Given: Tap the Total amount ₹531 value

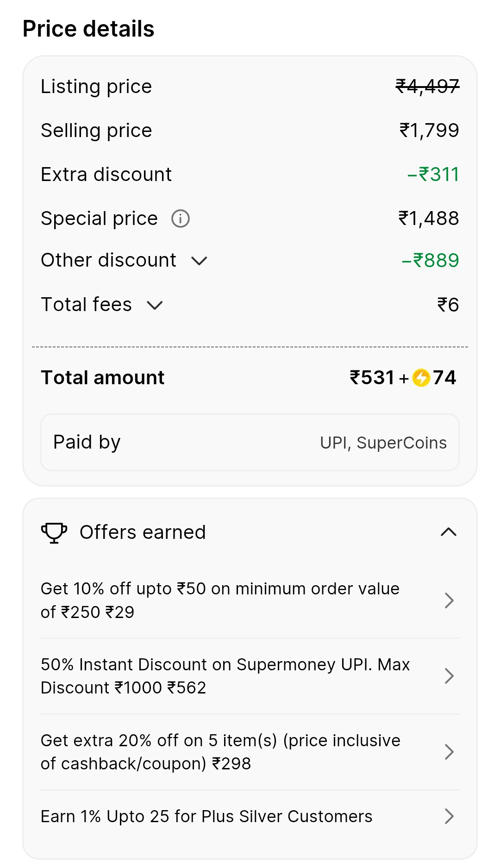Looking at the screenshot, I should [x=372, y=378].
